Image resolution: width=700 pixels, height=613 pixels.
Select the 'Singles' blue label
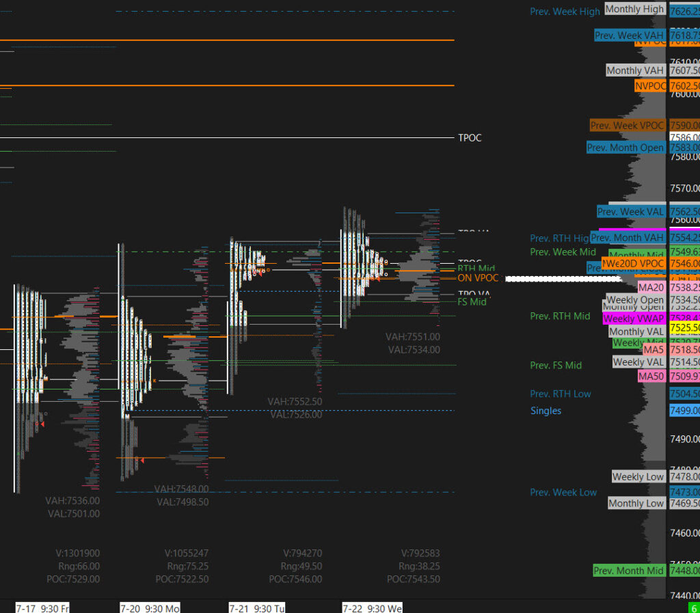coord(546,411)
